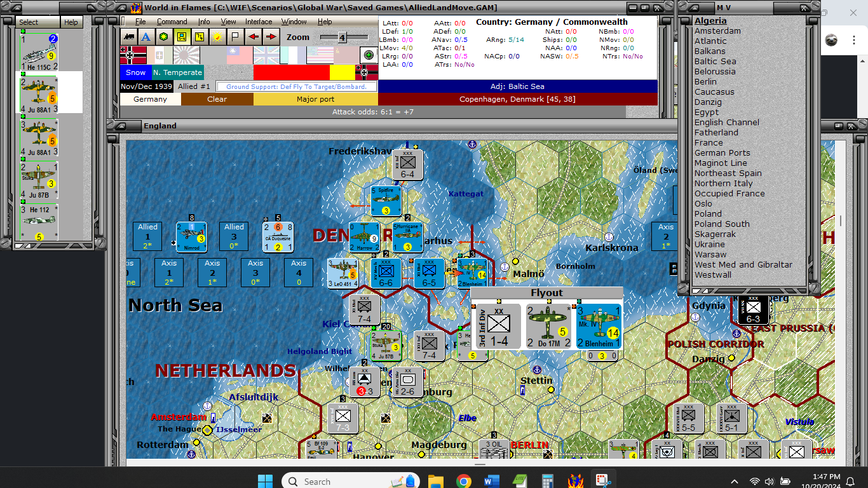Open the Window menu
868x488 pixels.
coord(294,22)
